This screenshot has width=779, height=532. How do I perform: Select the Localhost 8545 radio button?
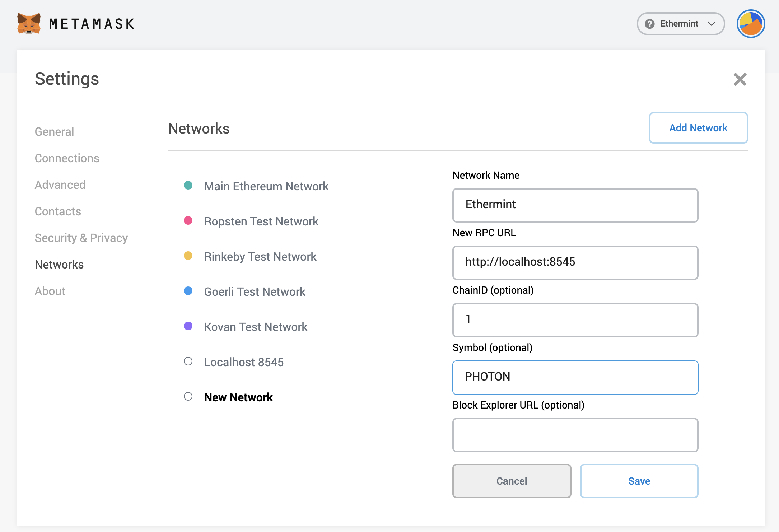(x=188, y=361)
